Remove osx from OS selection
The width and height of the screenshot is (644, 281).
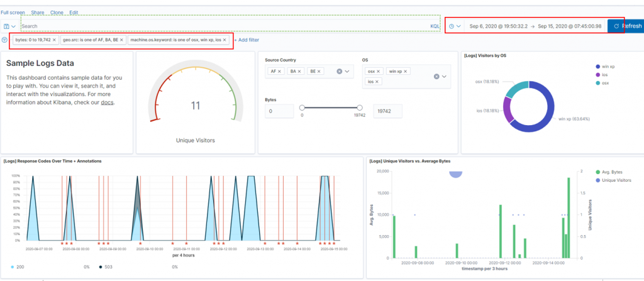click(x=379, y=71)
